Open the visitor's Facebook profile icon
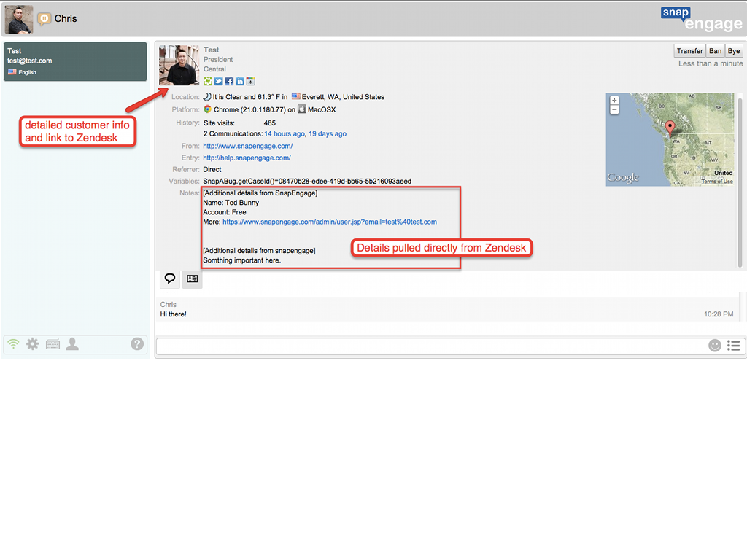747x560 pixels. (x=229, y=81)
